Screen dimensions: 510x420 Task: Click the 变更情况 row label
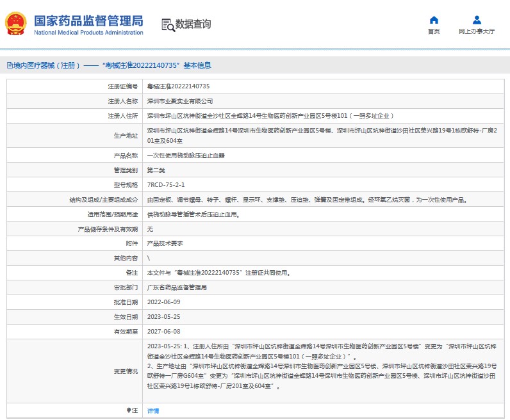tap(126, 371)
